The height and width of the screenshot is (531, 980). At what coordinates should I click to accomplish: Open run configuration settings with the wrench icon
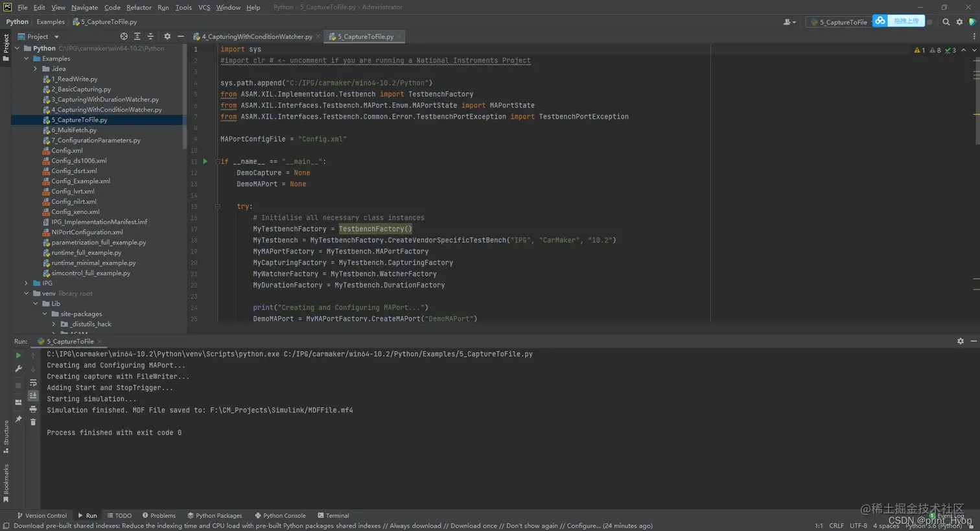pos(18,369)
